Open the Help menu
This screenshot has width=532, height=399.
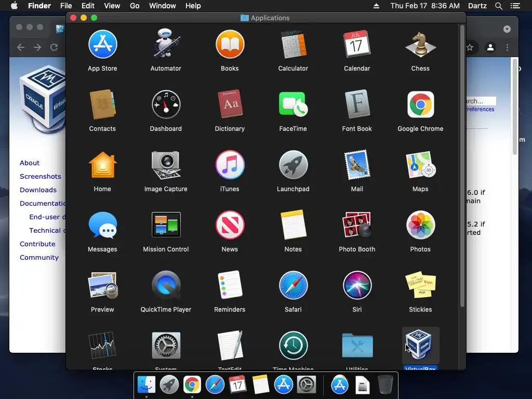click(x=193, y=6)
